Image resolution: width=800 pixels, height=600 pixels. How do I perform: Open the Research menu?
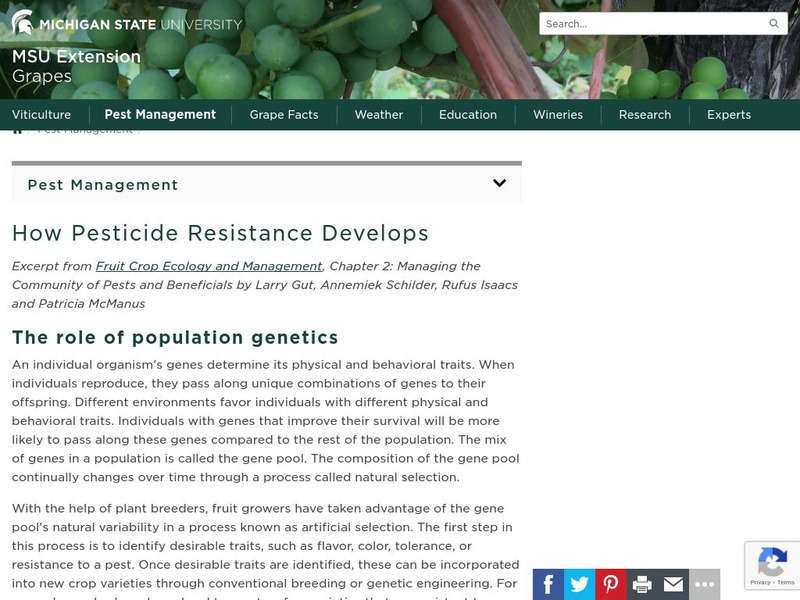tap(645, 115)
